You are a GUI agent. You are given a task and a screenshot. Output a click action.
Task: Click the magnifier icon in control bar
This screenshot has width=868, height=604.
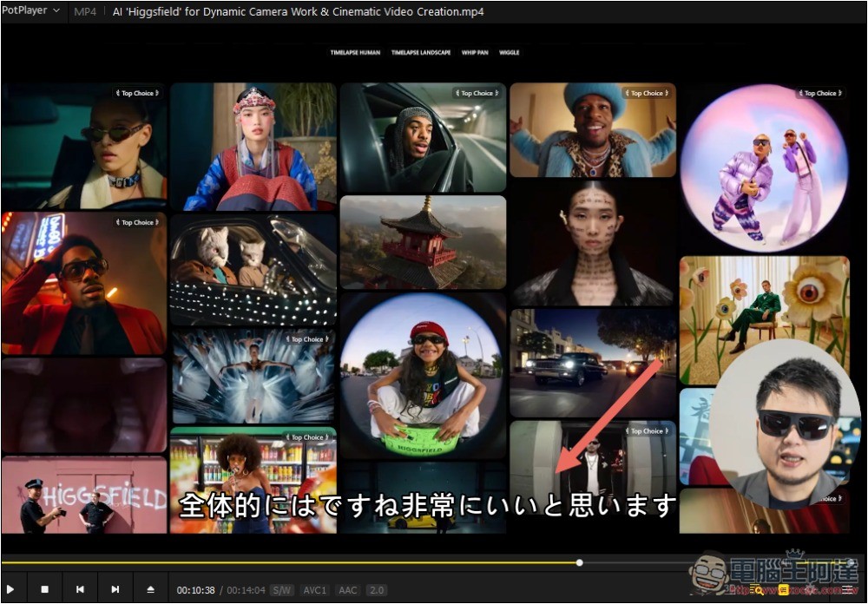(x=759, y=590)
